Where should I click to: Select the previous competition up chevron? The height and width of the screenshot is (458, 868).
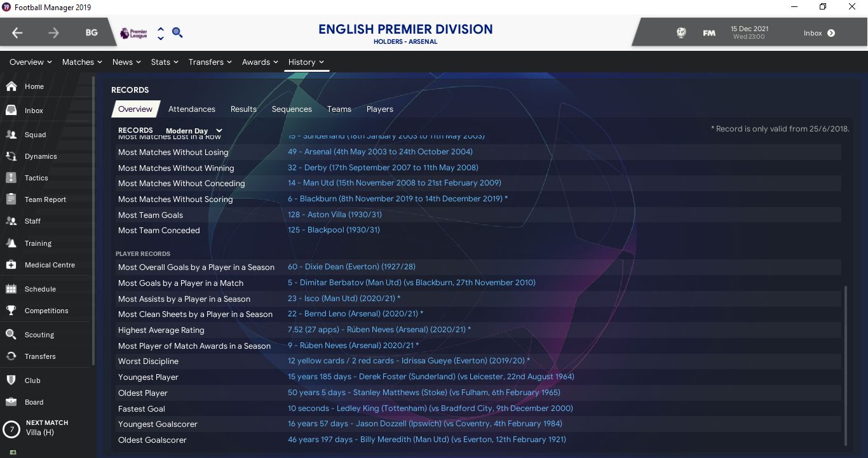click(x=161, y=29)
